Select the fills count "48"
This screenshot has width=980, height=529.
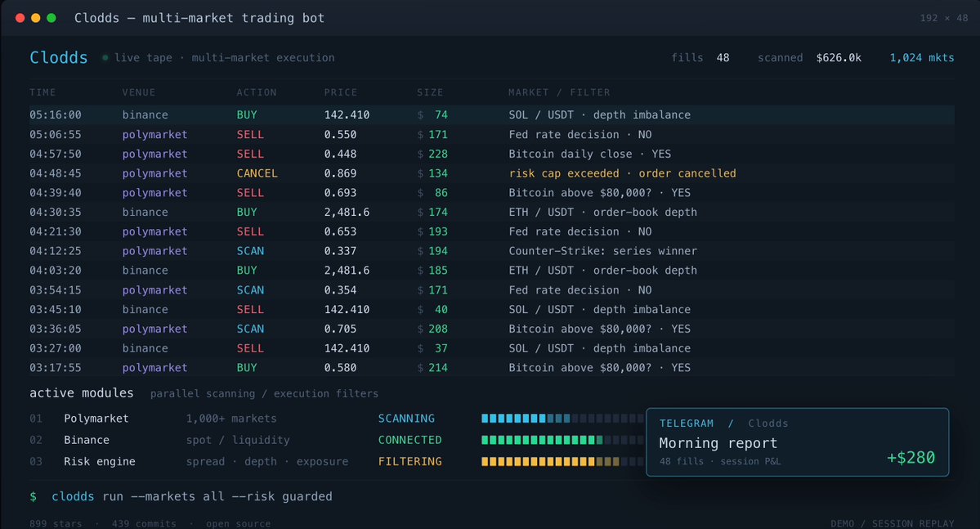pos(723,57)
